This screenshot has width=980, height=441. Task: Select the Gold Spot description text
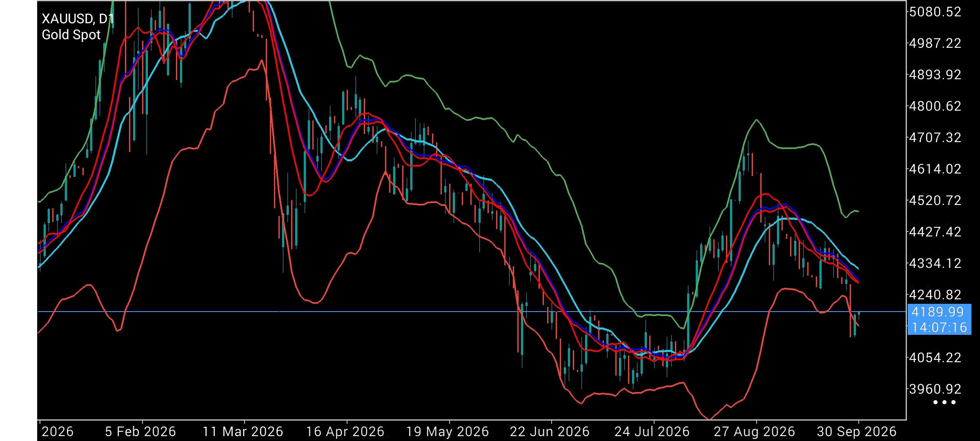click(x=71, y=35)
